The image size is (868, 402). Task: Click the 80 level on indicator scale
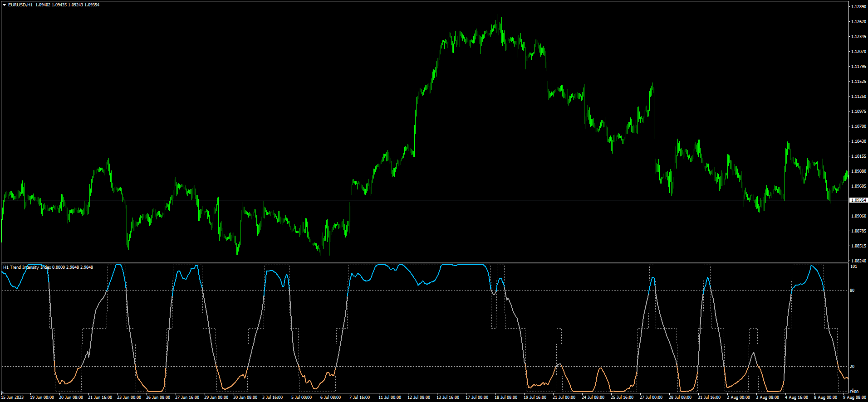[852, 291]
